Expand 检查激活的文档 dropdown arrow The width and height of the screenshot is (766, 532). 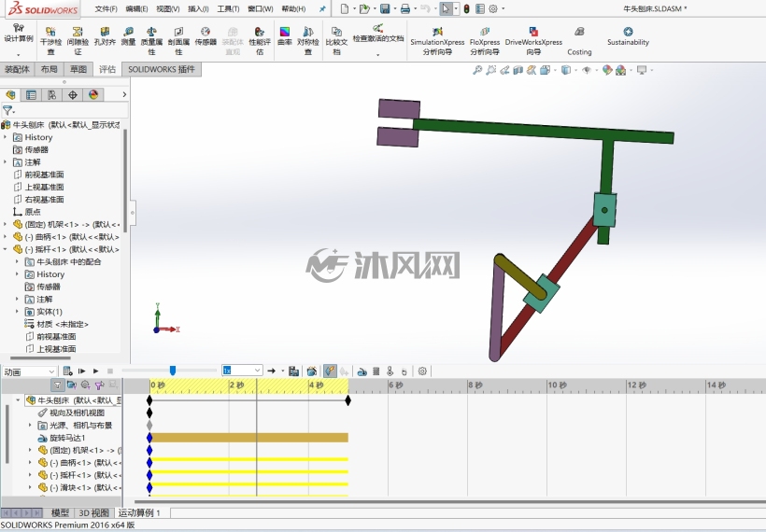pyautogui.click(x=377, y=55)
